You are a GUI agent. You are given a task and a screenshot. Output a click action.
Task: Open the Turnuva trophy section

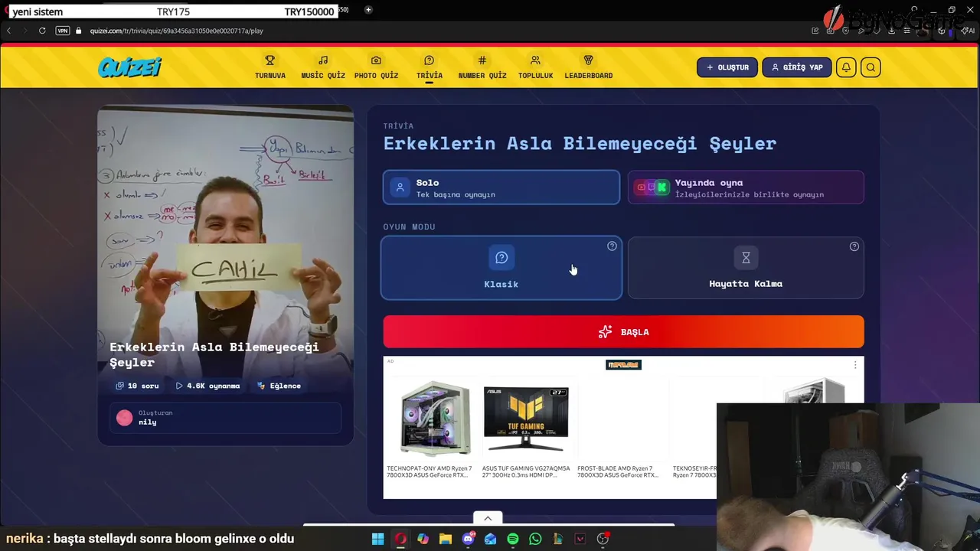270,67
